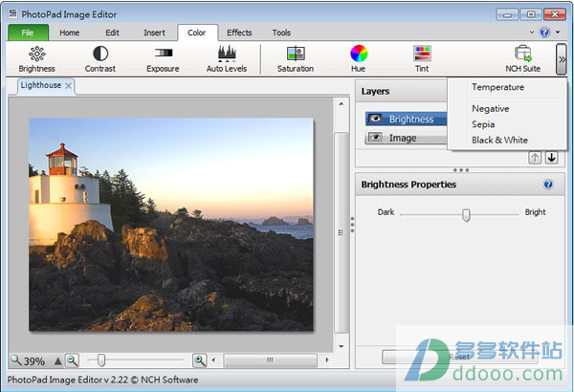The image size is (574, 392).
Task: Select the Brightness tool in the ribbon
Action: click(36, 59)
